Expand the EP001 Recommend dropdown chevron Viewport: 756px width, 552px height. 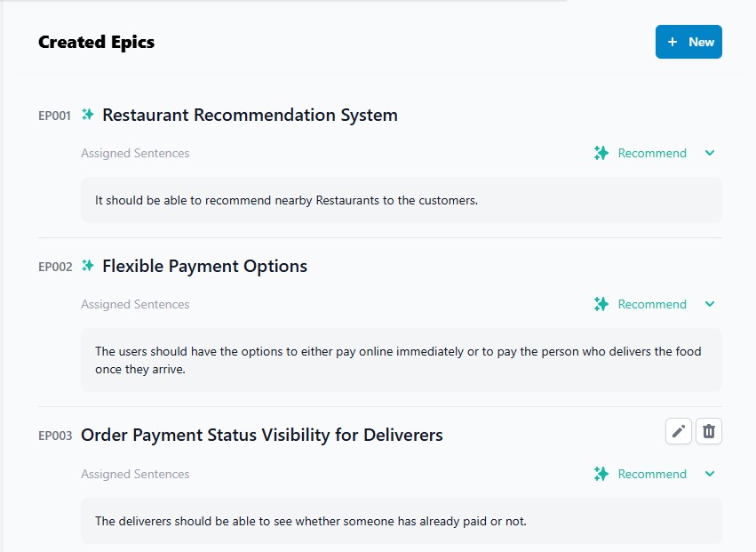click(x=710, y=153)
